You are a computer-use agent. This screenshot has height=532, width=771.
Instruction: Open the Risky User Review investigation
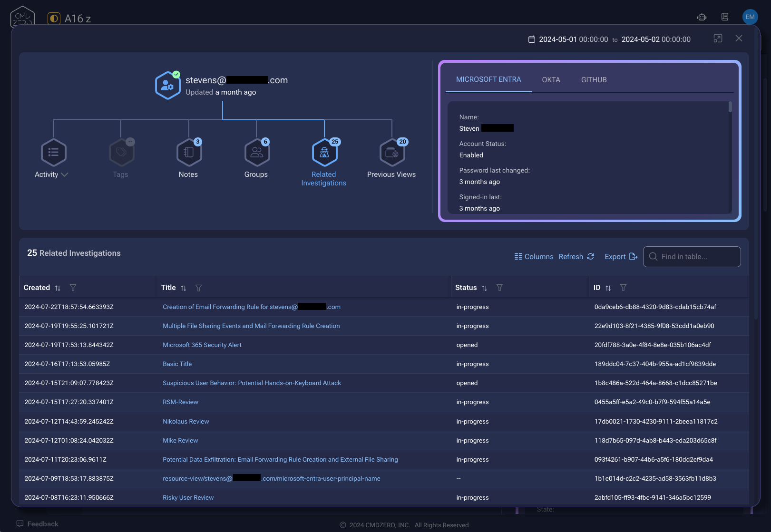pos(188,498)
